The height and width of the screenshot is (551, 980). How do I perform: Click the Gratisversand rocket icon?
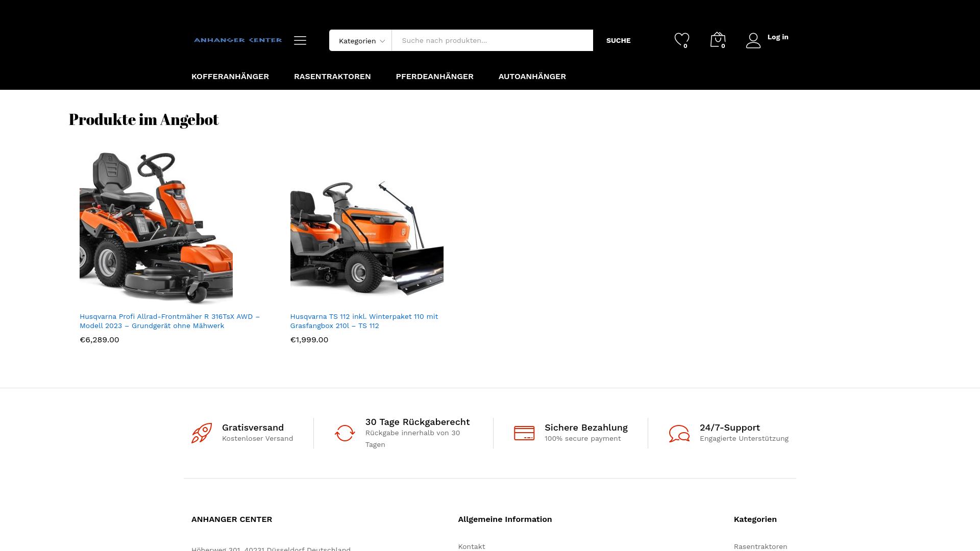pyautogui.click(x=202, y=433)
